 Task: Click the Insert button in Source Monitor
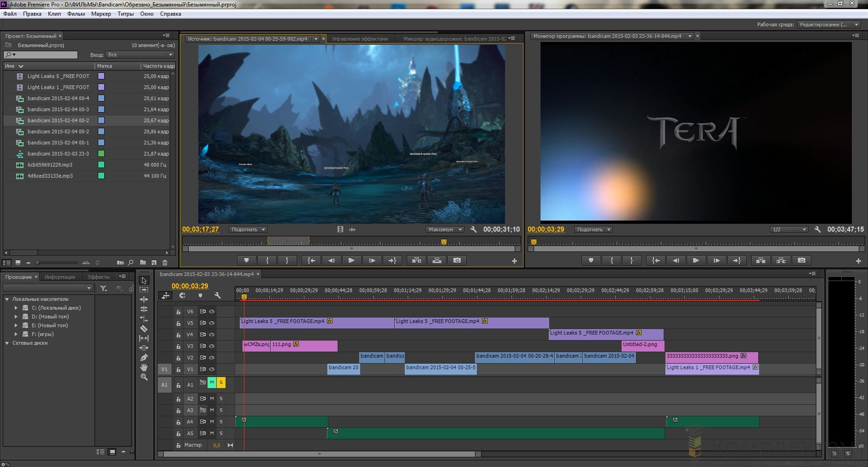416,261
